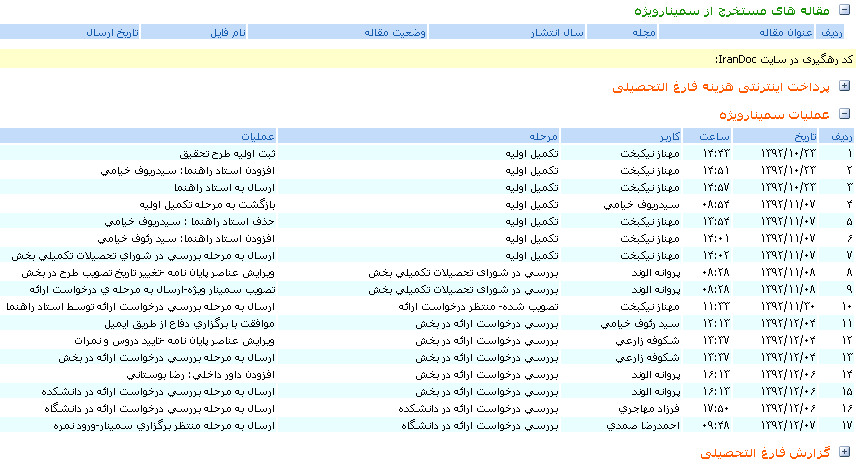Select stage 'بررسي درخواست ارائه در دانشكده' in row 16
The height and width of the screenshot is (465, 856).
click(478, 408)
